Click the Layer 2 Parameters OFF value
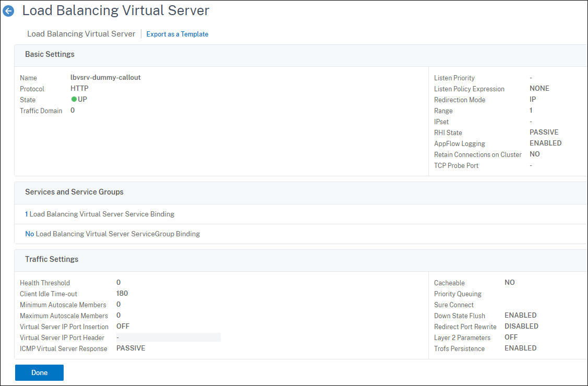 tap(511, 337)
